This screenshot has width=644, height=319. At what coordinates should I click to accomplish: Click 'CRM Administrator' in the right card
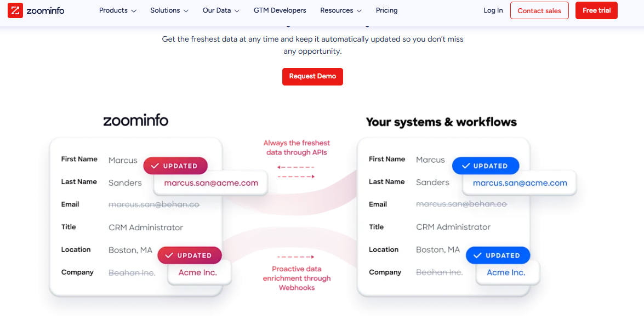click(453, 227)
